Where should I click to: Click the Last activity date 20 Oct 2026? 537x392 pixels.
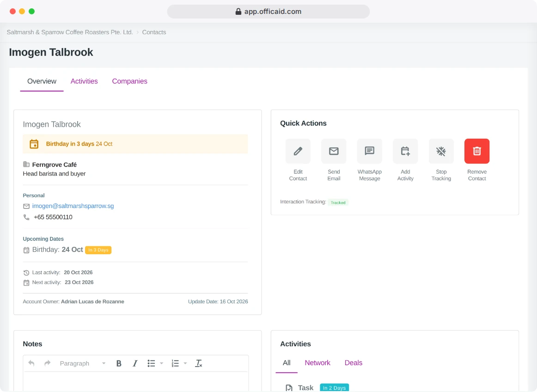coord(79,272)
